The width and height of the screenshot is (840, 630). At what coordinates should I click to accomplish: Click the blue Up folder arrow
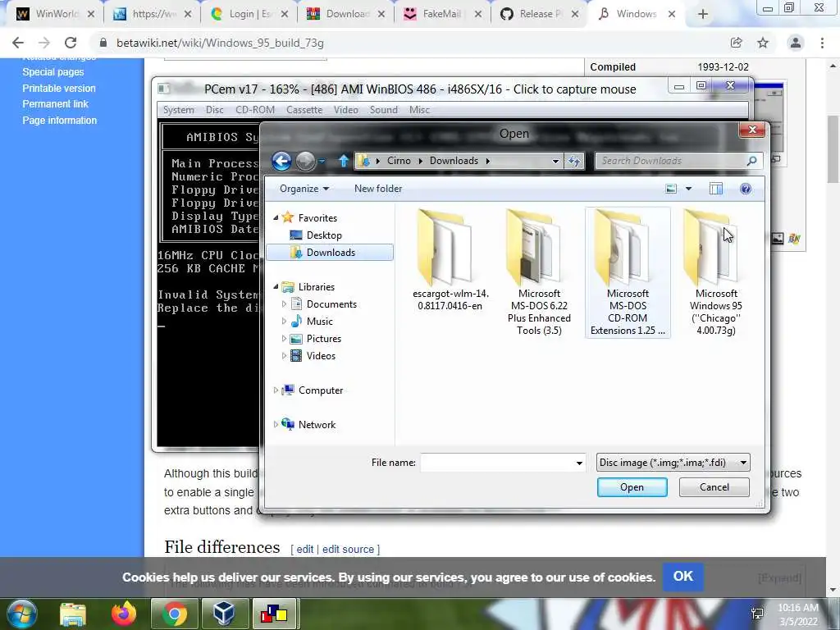click(x=344, y=161)
